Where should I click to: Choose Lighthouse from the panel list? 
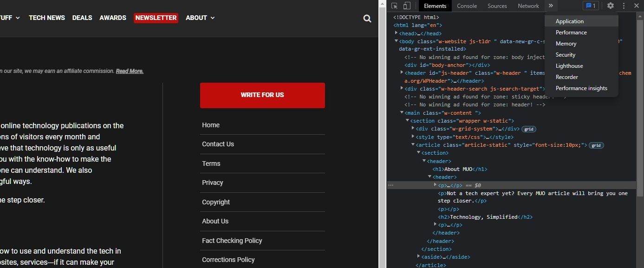pos(569,66)
